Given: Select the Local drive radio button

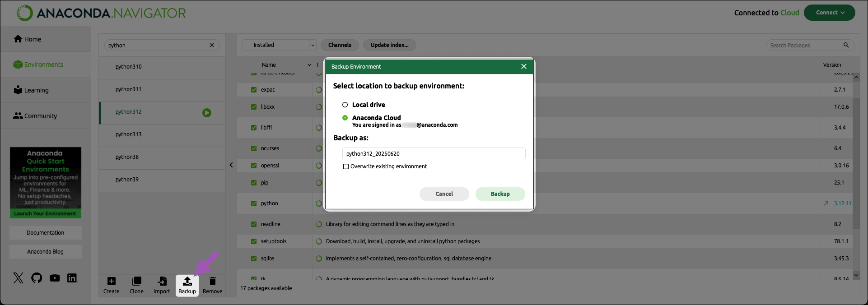Looking at the screenshot, I should (345, 105).
